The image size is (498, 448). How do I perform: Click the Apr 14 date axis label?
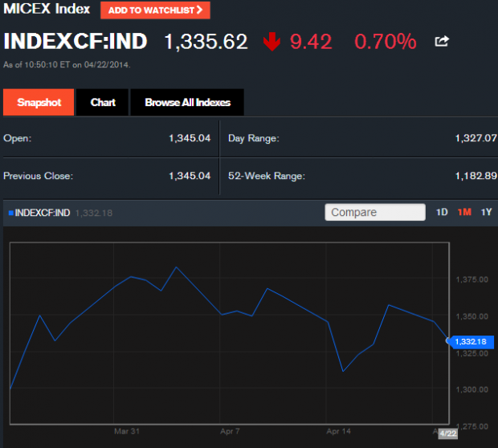pyautogui.click(x=340, y=431)
